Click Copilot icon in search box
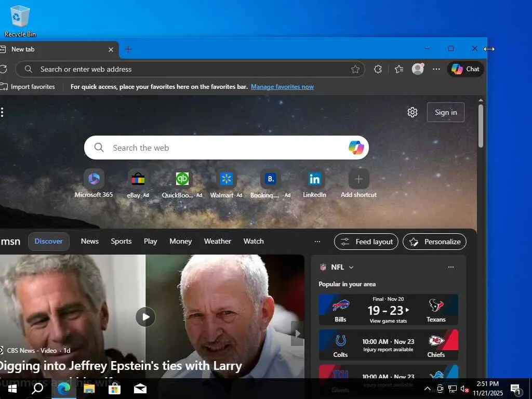Image resolution: width=532 pixels, height=399 pixels. pyautogui.click(x=356, y=148)
